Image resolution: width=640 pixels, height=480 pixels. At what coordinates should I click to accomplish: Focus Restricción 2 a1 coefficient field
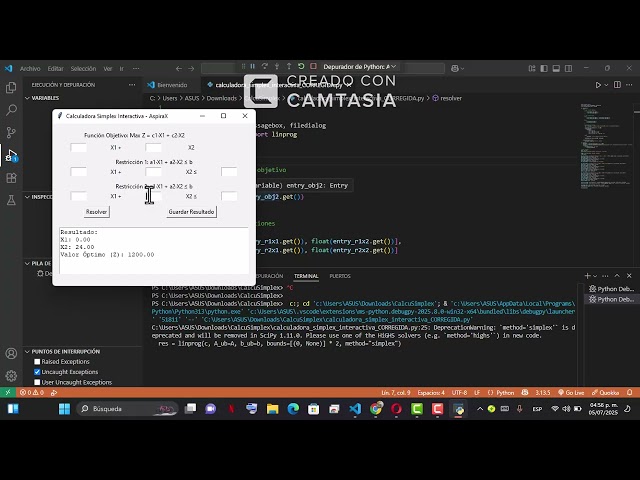[78, 196]
